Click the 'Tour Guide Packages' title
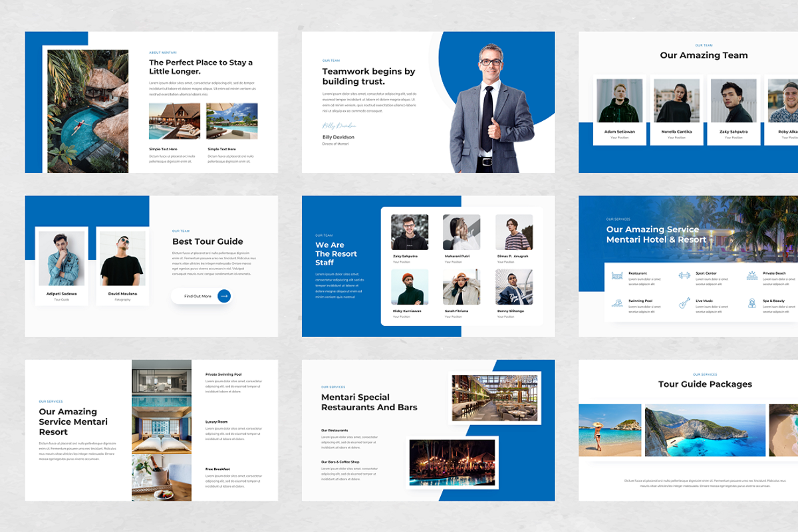Screen dimensions: 798x532 coord(705,384)
